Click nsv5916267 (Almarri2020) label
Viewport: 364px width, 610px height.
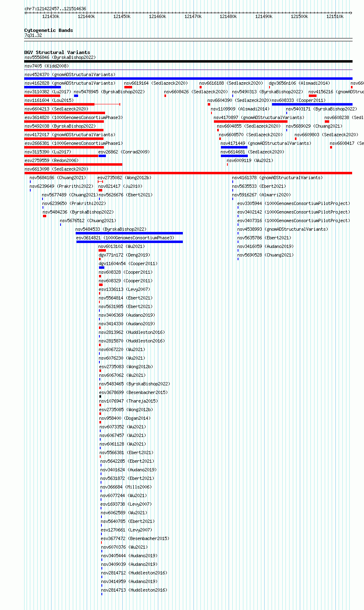(x=262, y=195)
